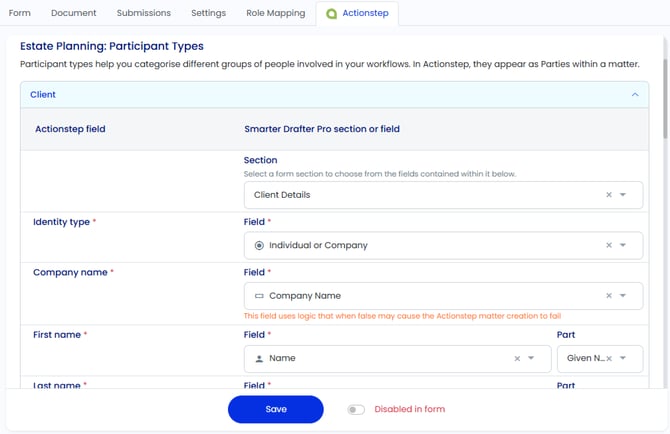Click the Disabled in form label

410,409
